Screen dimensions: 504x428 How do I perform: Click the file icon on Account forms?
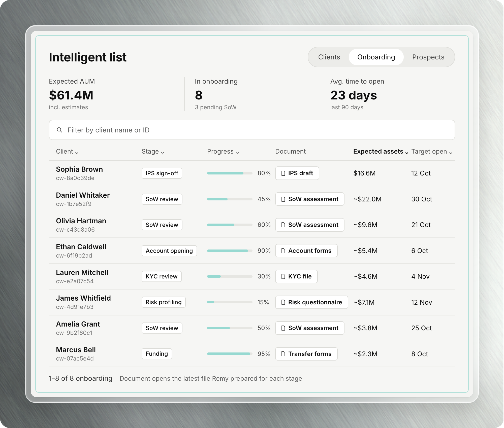pyautogui.click(x=283, y=251)
